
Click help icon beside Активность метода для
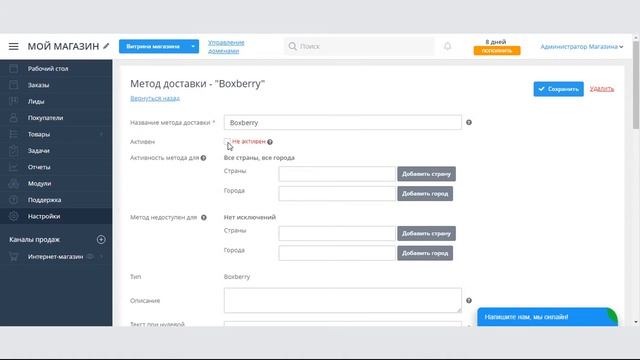(203, 158)
